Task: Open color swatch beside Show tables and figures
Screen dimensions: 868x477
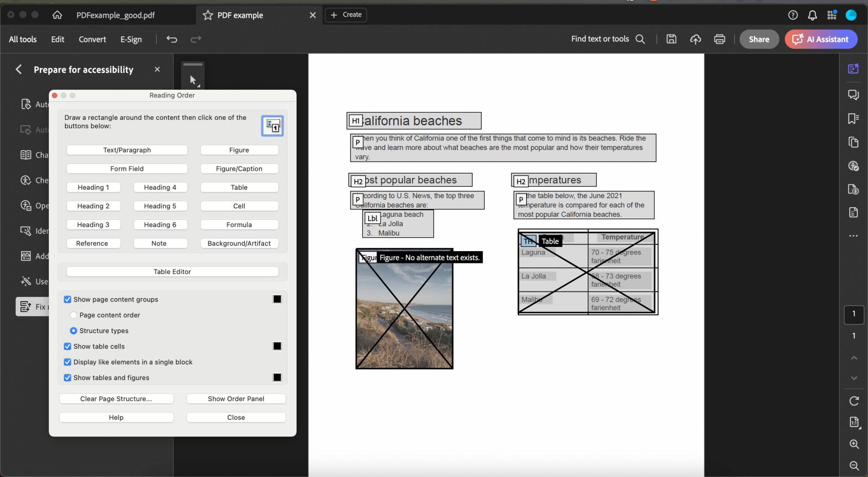Action: [277, 377]
